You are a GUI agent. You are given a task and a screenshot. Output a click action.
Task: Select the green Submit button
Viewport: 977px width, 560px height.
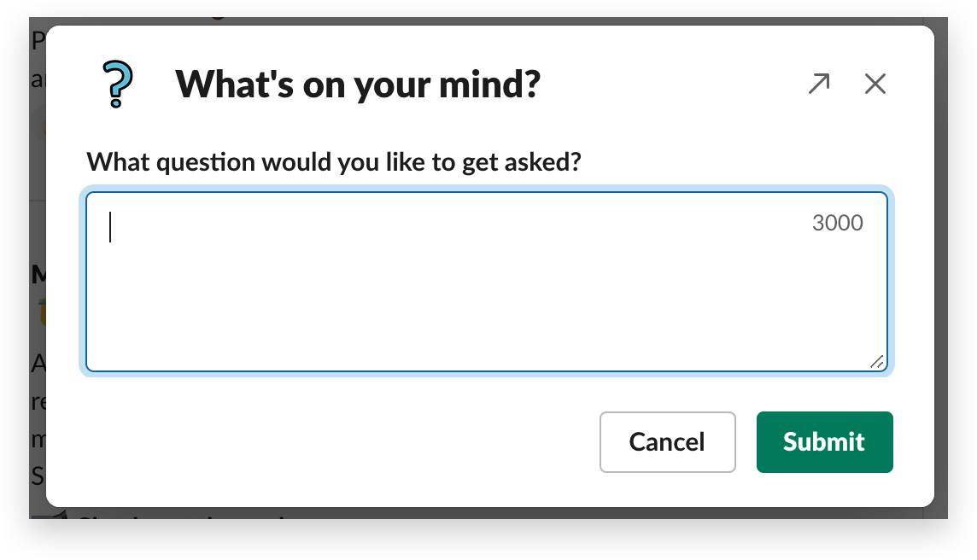(x=823, y=442)
